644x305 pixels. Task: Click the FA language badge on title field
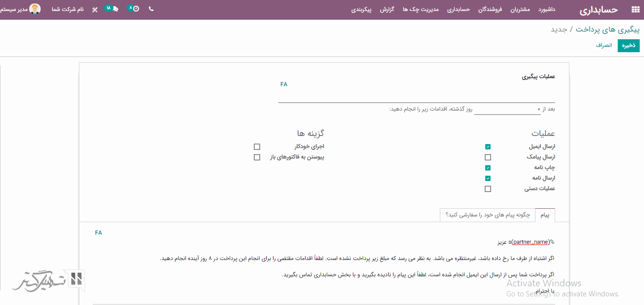point(284,84)
